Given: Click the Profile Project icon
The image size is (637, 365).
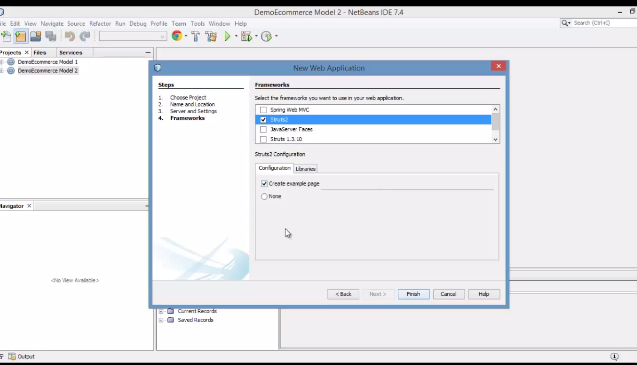Looking at the screenshot, I should click(266, 37).
